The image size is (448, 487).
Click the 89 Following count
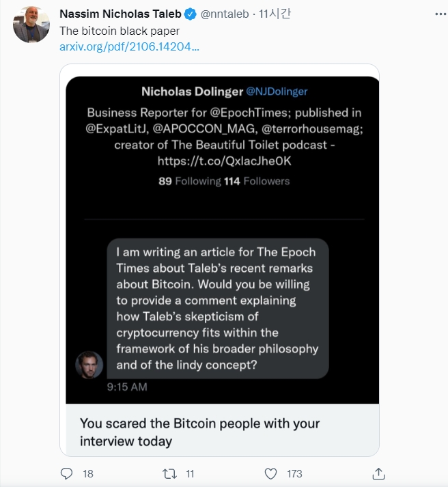pos(190,181)
